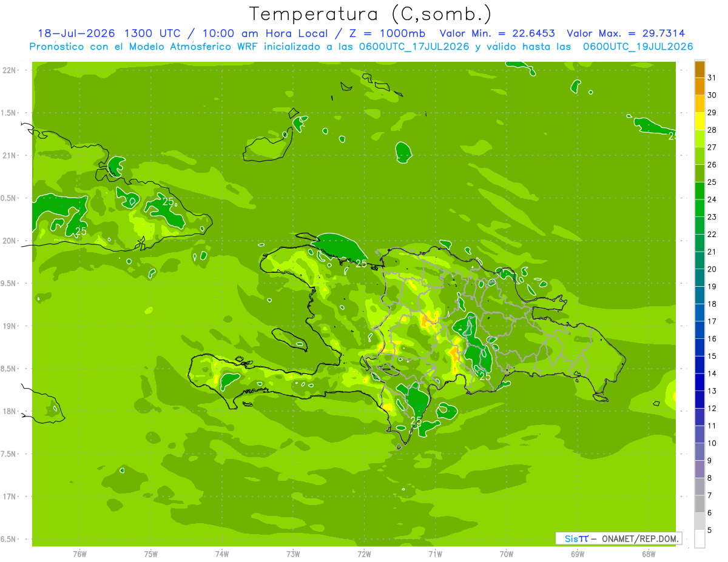Click the '22N' latitude axis label
This screenshot has width=728, height=562.
pyautogui.click(x=10, y=70)
